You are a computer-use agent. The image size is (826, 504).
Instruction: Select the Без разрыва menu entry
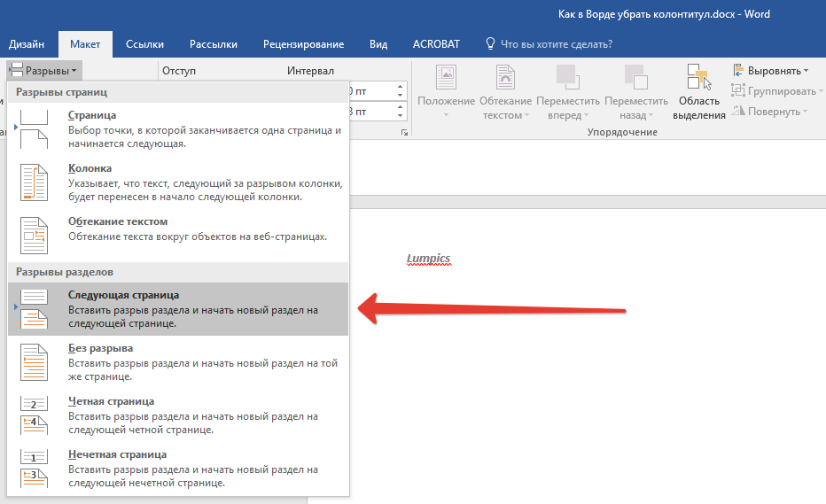(x=101, y=348)
